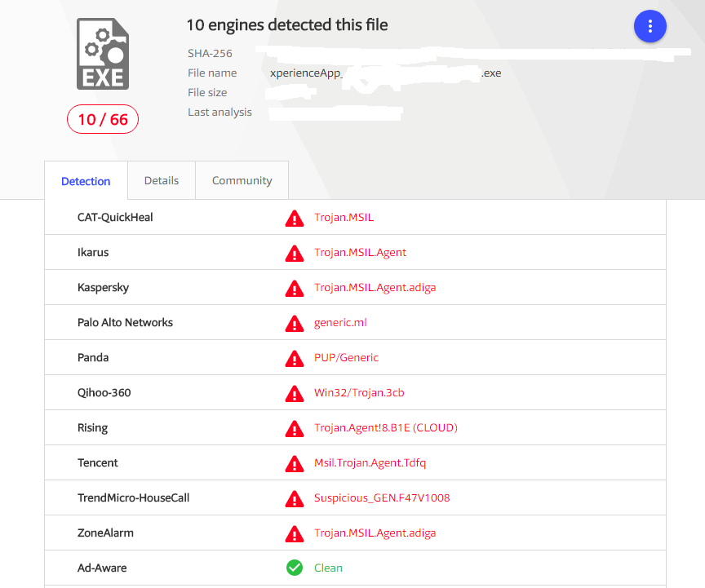
Task: Click the Trojan.Agent!8.B1E (CLOUD) result
Action: [386, 427]
